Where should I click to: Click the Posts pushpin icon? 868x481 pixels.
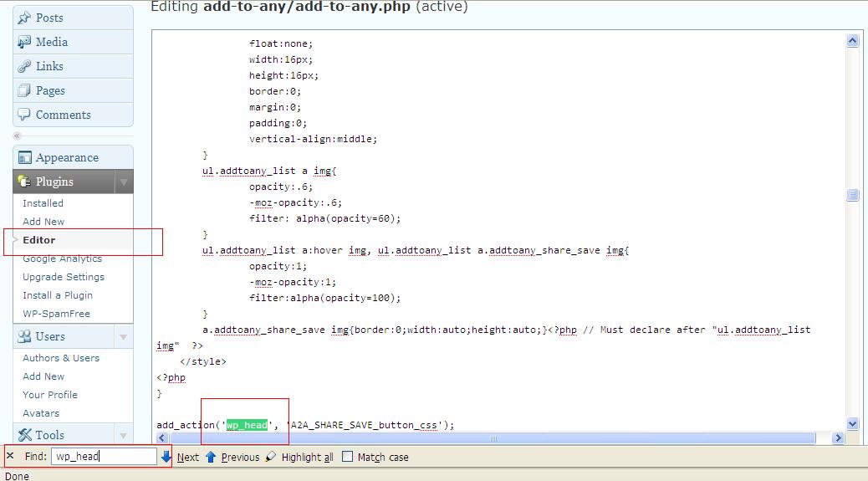pyautogui.click(x=23, y=18)
